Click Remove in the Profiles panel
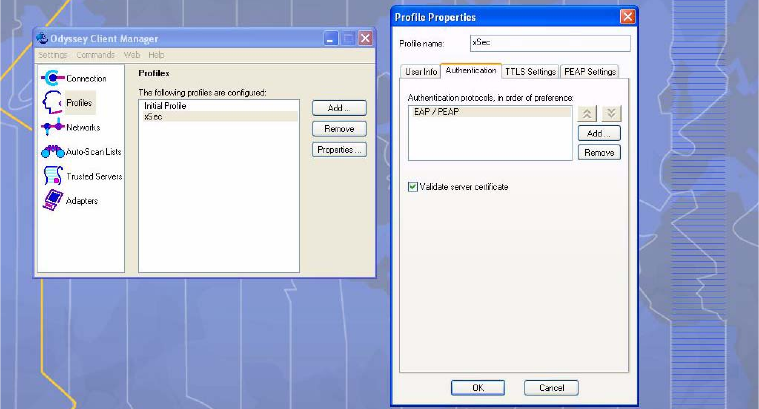The width and height of the screenshot is (759, 409). click(x=339, y=129)
